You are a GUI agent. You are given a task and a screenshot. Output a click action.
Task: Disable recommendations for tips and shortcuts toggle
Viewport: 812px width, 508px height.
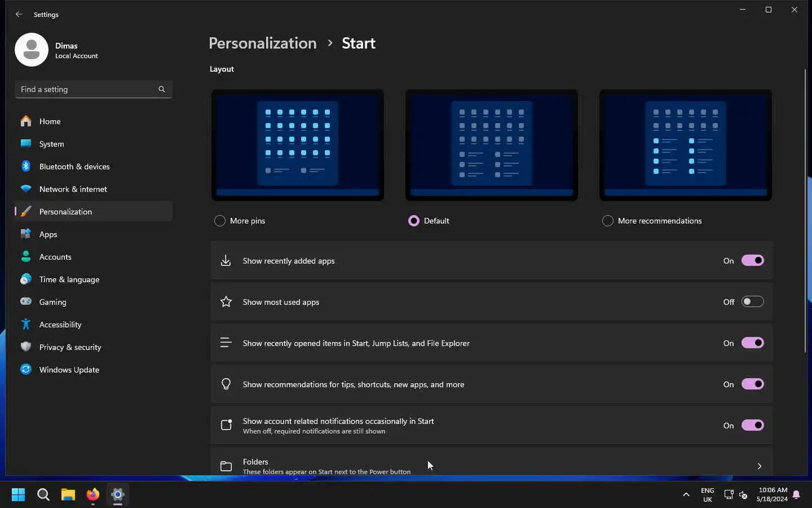pos(752,384)
